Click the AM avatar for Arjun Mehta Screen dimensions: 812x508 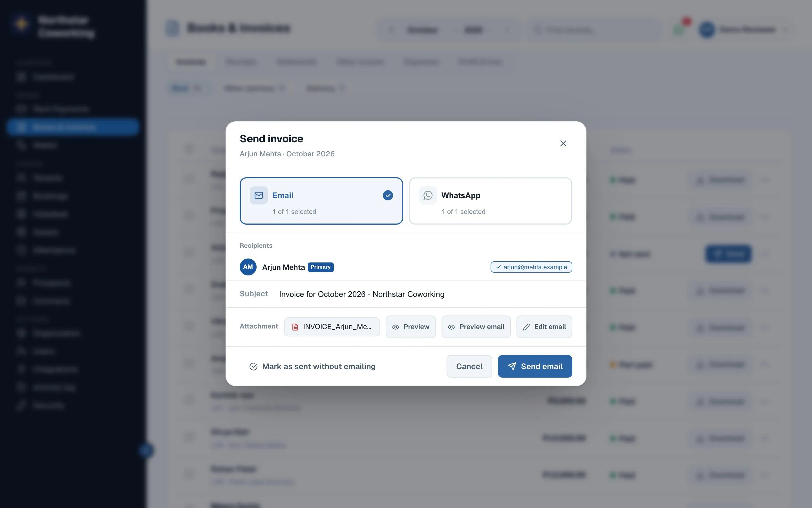pyautogui.click(x=248, y=267)
